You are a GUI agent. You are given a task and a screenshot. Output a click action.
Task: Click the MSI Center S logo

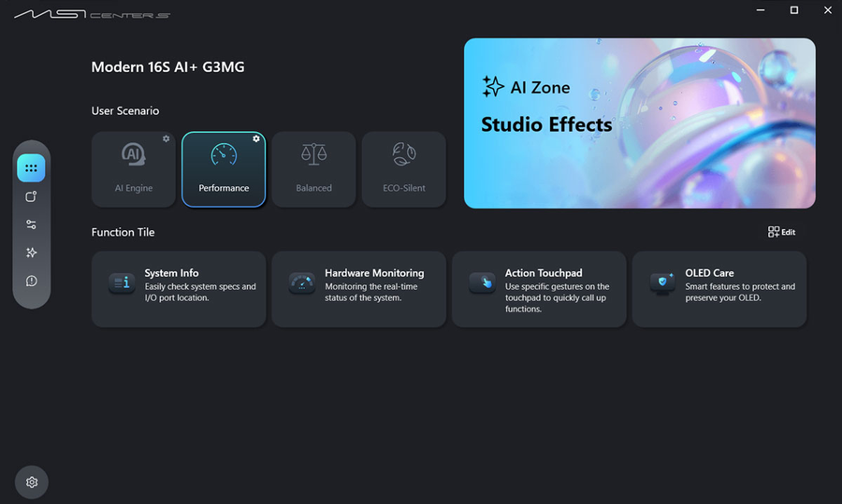pyautogui.click(x=92, y=14)
